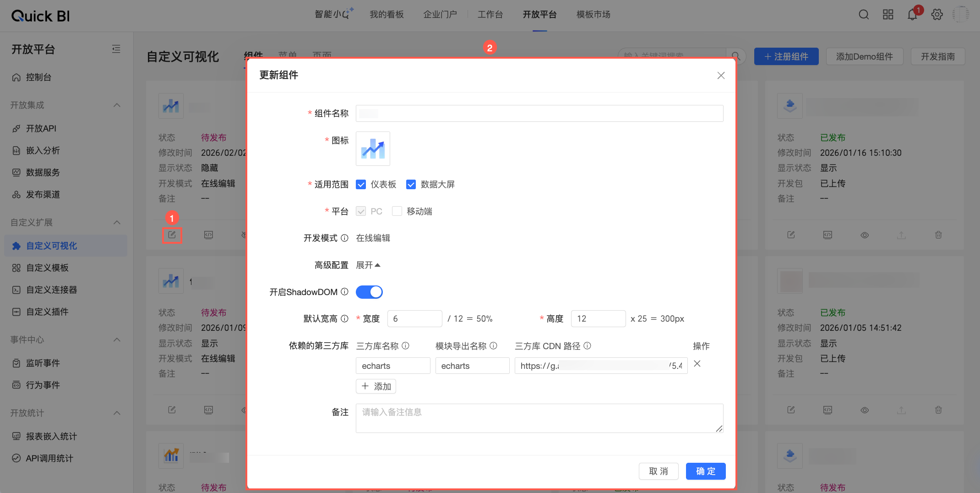Click inside the 备注 remarks text area
980x493 pixels.
539,417
